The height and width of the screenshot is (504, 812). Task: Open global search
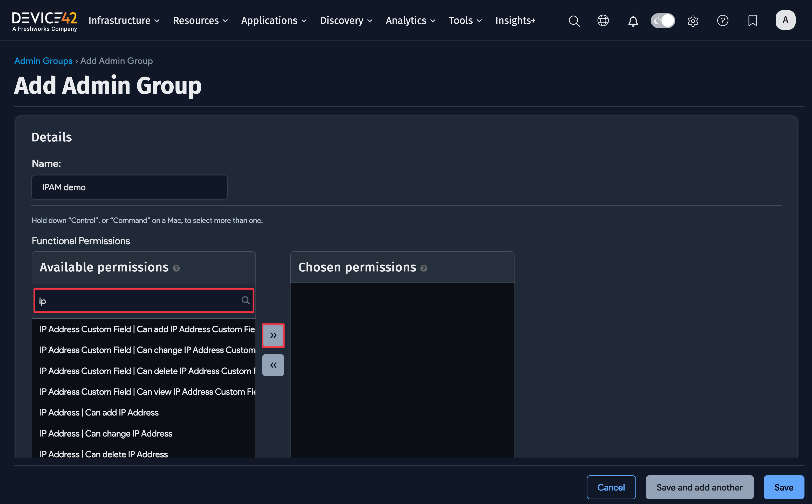pos(574,21)
